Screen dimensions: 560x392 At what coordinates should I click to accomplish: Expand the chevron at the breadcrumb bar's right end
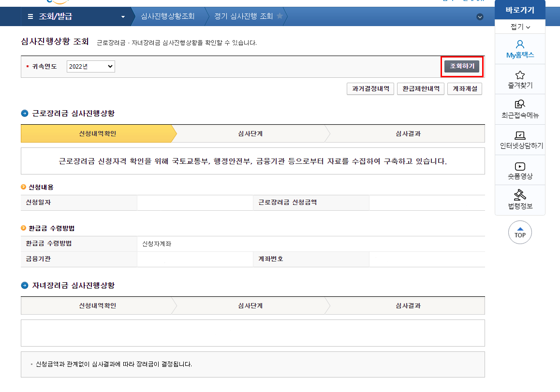[480, 17]
